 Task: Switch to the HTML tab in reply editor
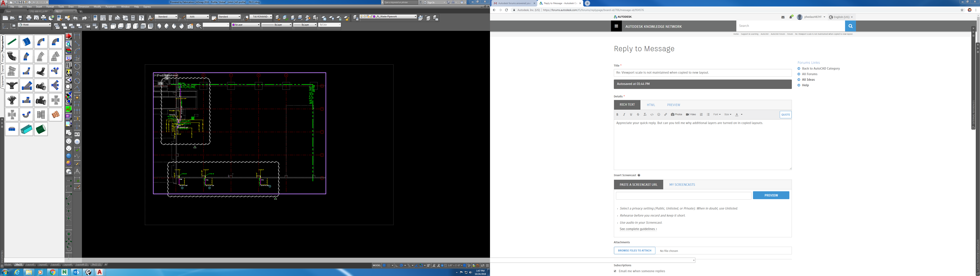(x=651, y=105)
